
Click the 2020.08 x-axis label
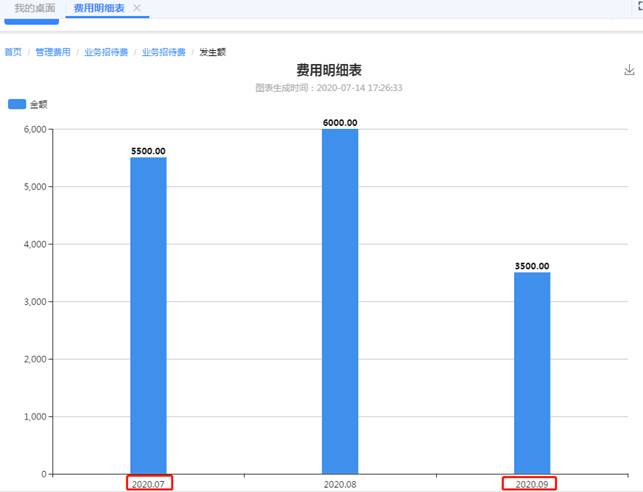(x=340, y=484)
